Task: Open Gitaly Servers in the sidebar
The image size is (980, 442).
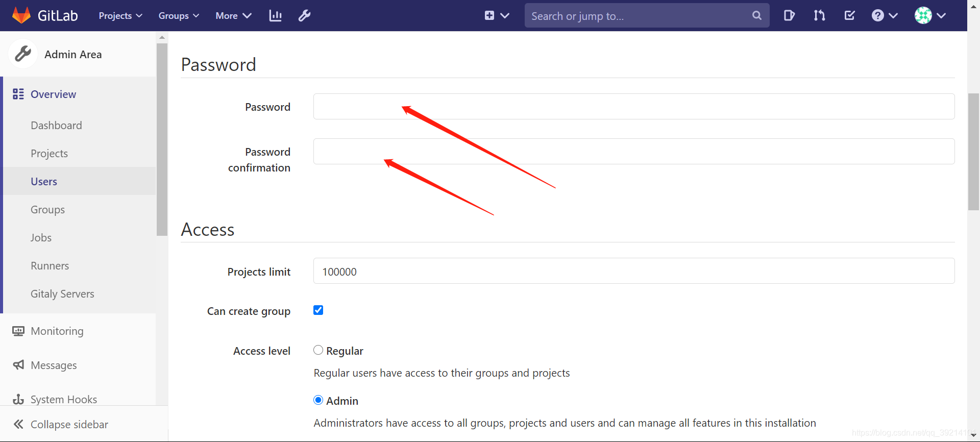Action: tap(62, 294)
